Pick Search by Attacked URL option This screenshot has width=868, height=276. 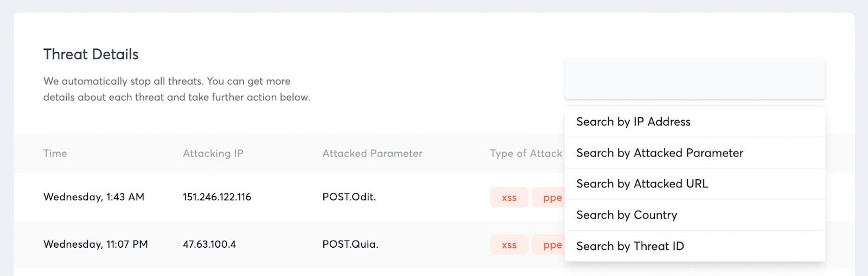tap(642, 184)
